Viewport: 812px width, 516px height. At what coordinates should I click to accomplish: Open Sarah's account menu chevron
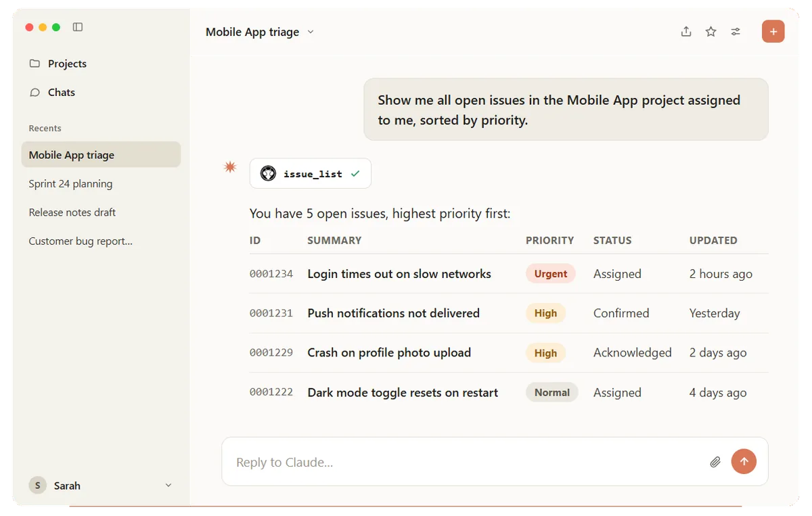coord(168,485)
